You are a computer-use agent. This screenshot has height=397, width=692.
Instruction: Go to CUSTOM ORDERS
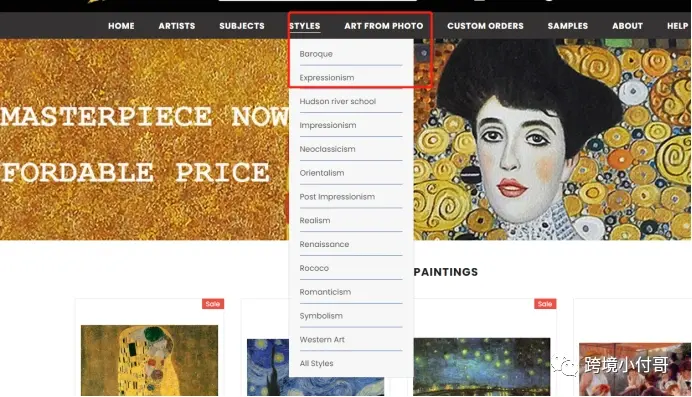click(x=485, y=26)
